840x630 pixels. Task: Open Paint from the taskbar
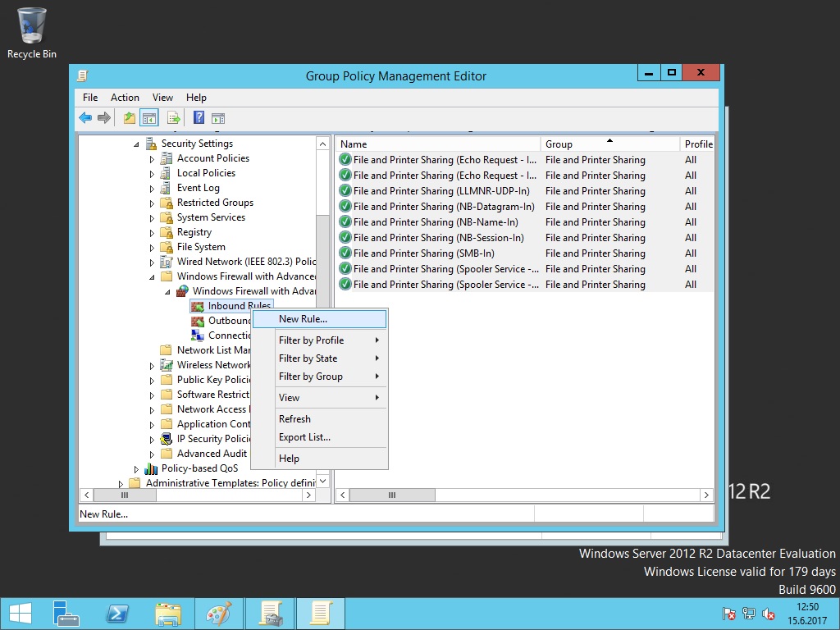tap(218, 614)
